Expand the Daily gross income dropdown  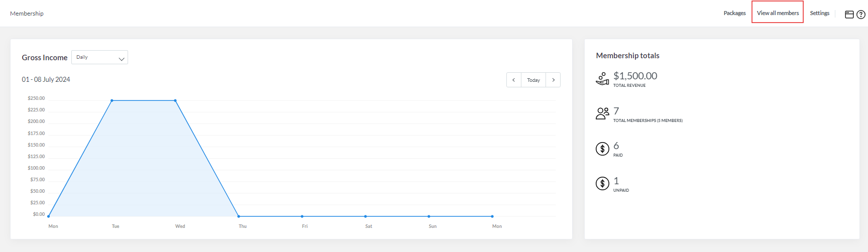click(99, 57)
